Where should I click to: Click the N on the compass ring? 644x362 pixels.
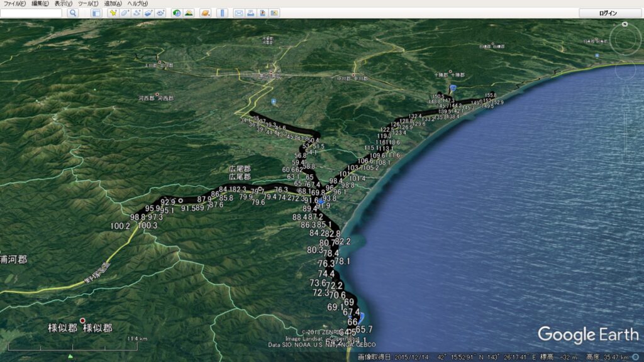click(625, 25)
